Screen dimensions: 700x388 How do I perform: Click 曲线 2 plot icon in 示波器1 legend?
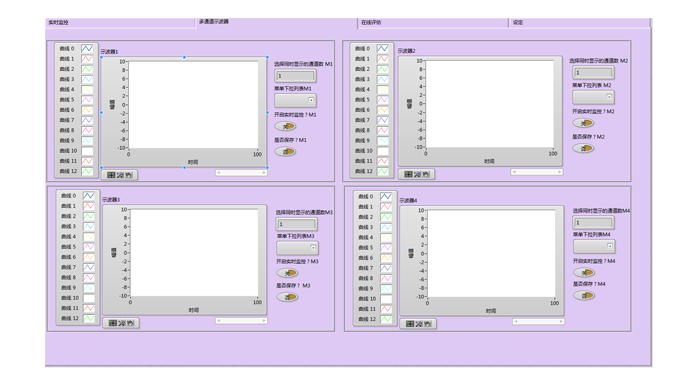click(x=87, y=69)
